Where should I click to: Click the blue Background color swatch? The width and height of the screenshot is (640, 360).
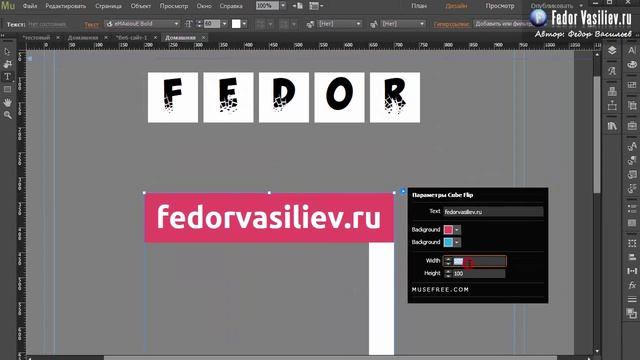[448, 242]
